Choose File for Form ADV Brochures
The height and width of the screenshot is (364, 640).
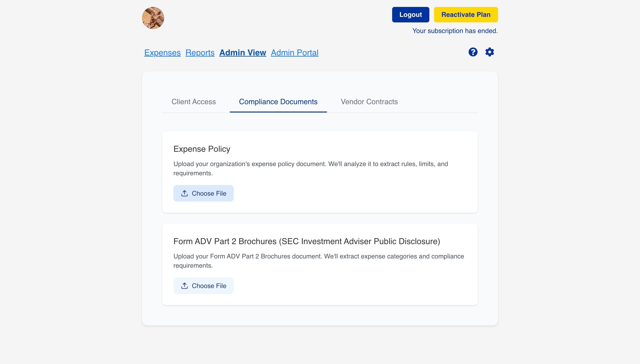pos(203,285)
